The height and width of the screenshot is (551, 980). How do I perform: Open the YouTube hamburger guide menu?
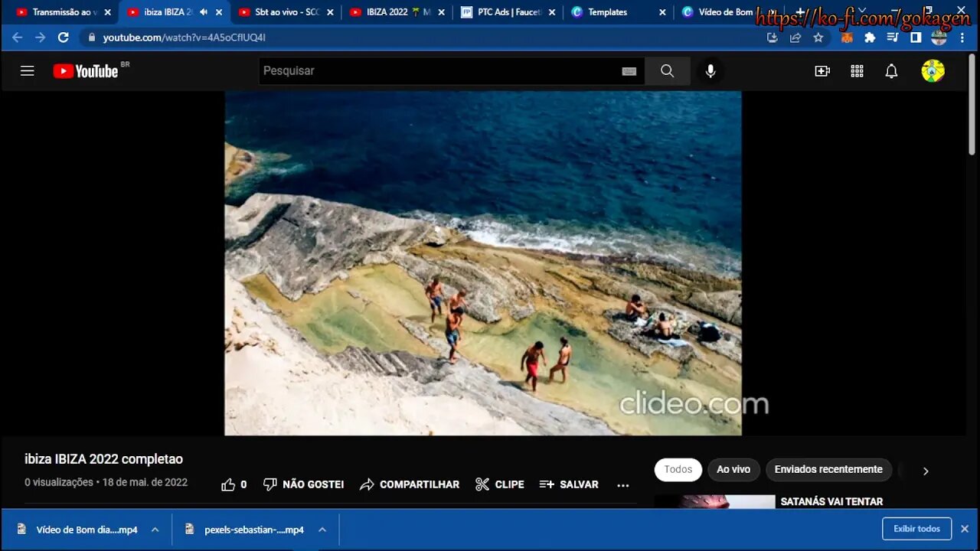28,71
